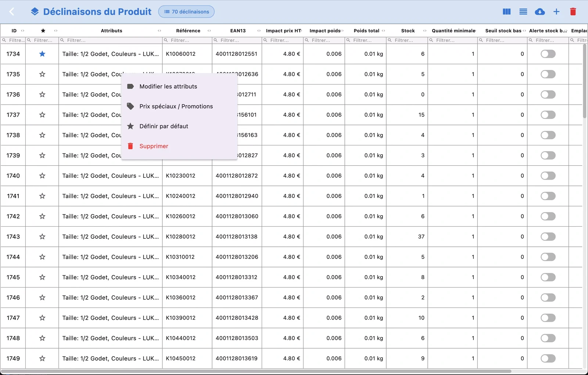Add a new declination with plus icon
This screenshot has height=375, width=588.
pos(556,12)
